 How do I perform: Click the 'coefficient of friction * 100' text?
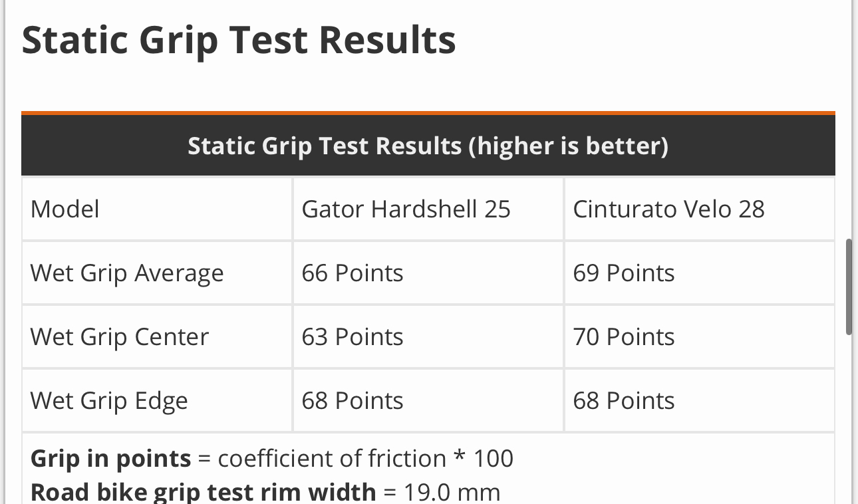pos(366,459)
